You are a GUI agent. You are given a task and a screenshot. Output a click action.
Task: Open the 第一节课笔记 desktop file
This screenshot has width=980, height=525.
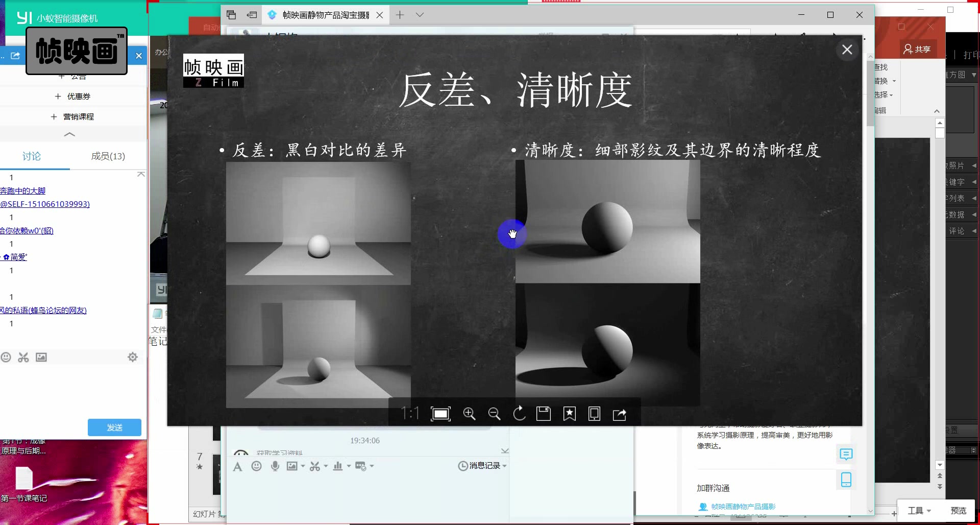click(x=24, y=485)
